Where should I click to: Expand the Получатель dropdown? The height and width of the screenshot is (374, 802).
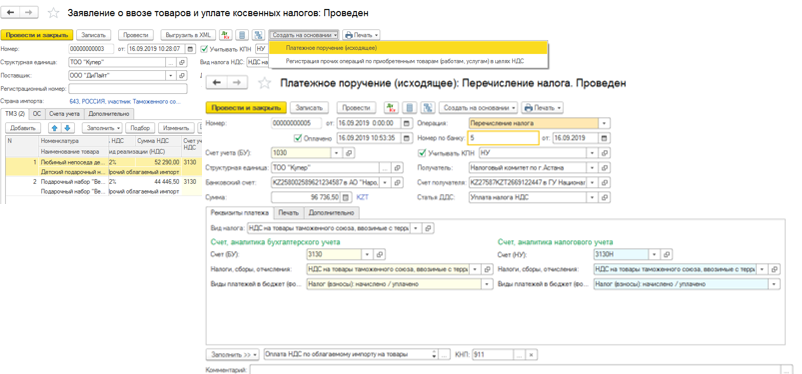click(x=593, y=167)
